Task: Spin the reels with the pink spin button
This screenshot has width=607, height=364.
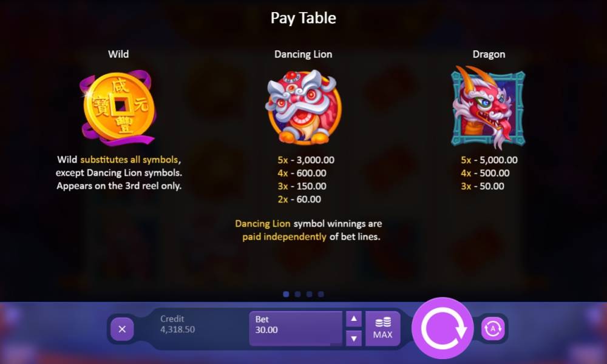Action: click(443, 328)
